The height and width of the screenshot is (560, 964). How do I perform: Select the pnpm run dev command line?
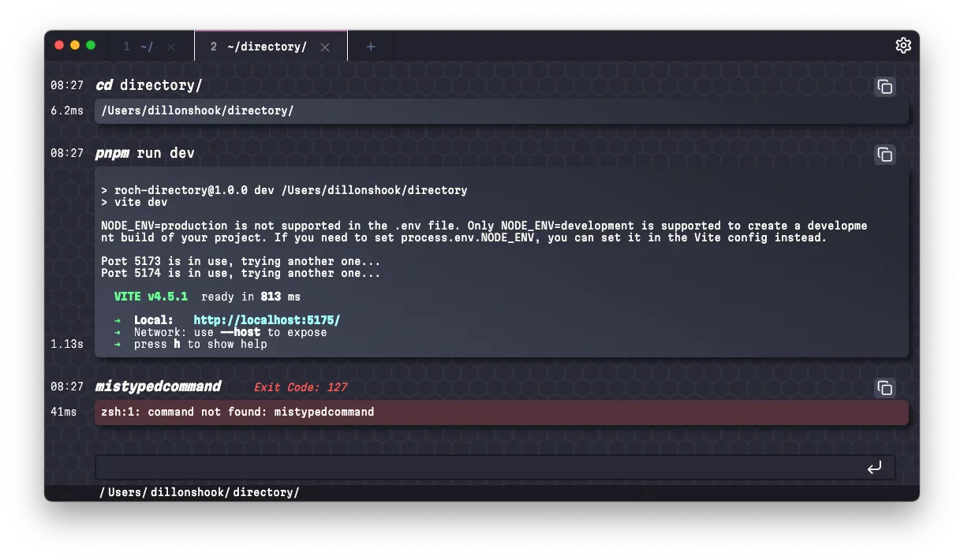(145, 153)
